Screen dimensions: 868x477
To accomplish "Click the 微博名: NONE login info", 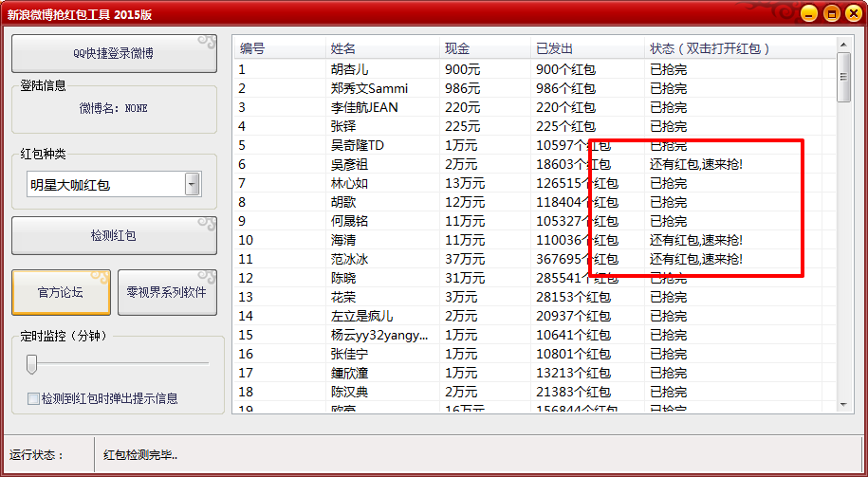I will pyautogui.click(x=114, y=108).
